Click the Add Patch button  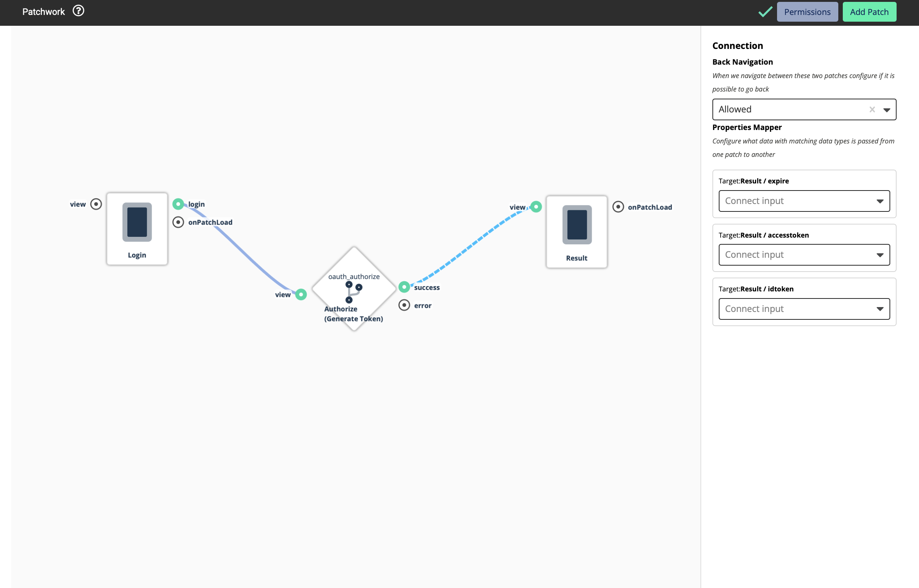point(869,11)
